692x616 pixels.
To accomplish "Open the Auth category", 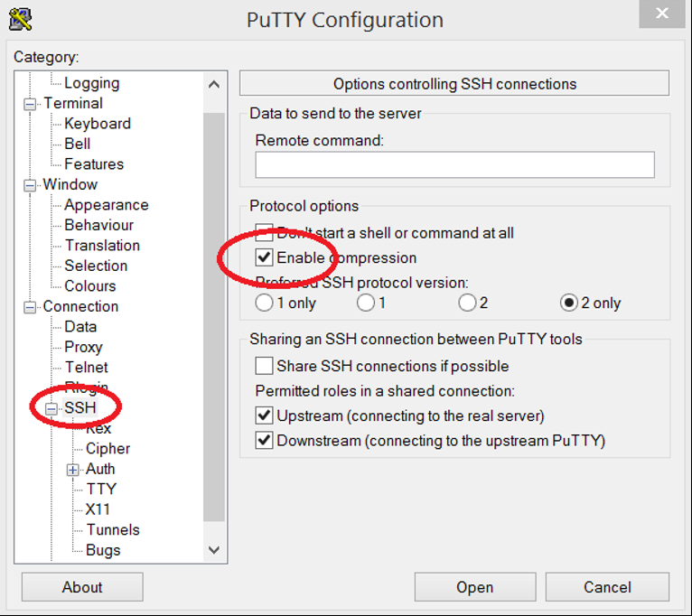I will point(100,469).
